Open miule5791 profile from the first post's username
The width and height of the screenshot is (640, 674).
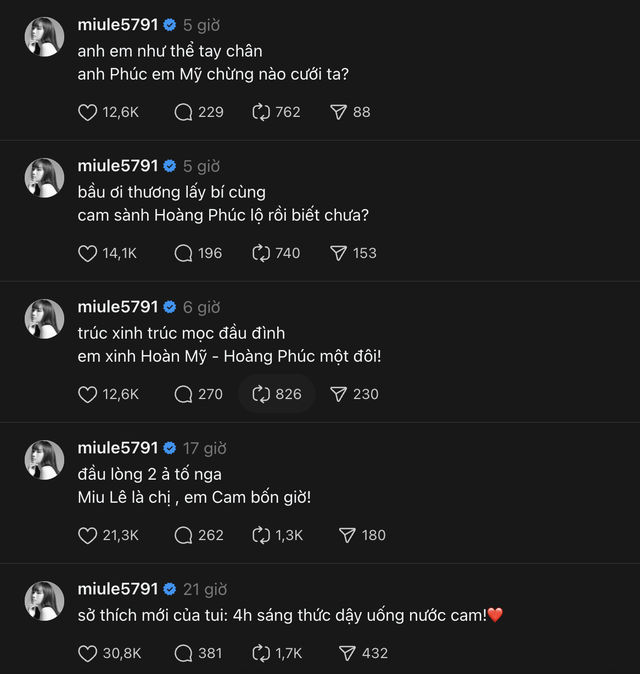click(118, 25)
